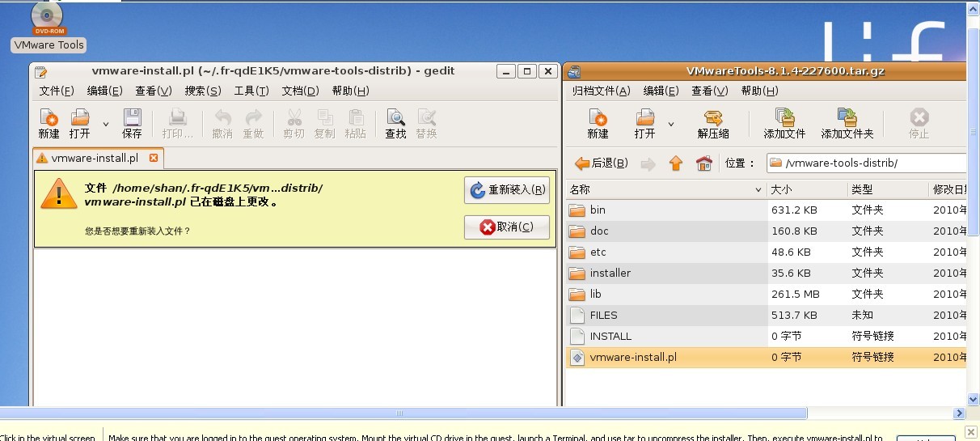Image resolution: width=980 pixels, height=441 pixels.
Task: Select the lib folder row
Action: click(766, 294)
